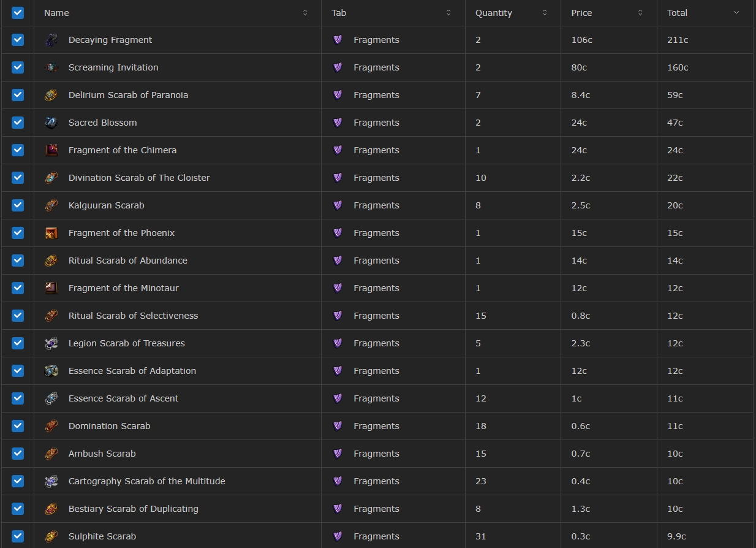Click the Fragments label in Screaming Invitation row
The height and width of the screenshot is (548, 756).
(x=376, y=67)
